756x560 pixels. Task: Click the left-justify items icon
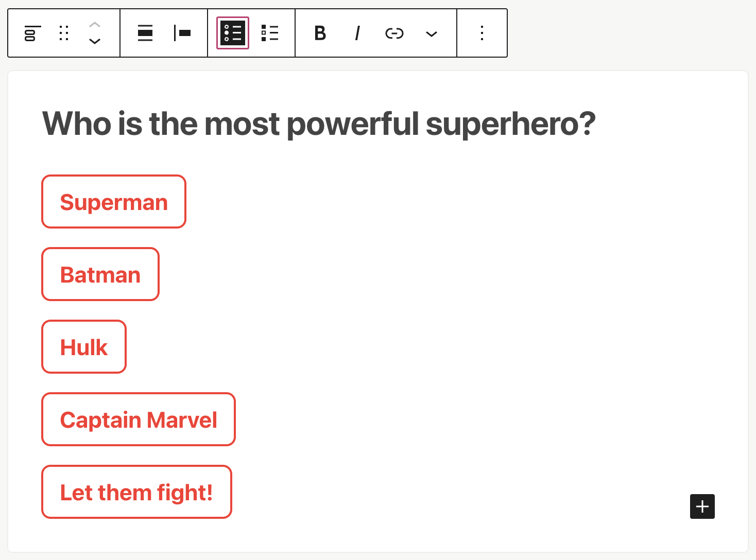tap(182, 33)
